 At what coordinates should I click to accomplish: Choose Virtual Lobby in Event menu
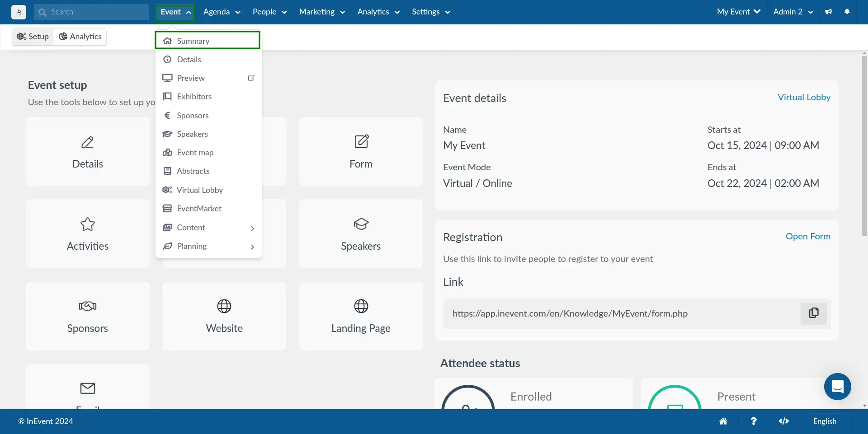tap(208, 190)
